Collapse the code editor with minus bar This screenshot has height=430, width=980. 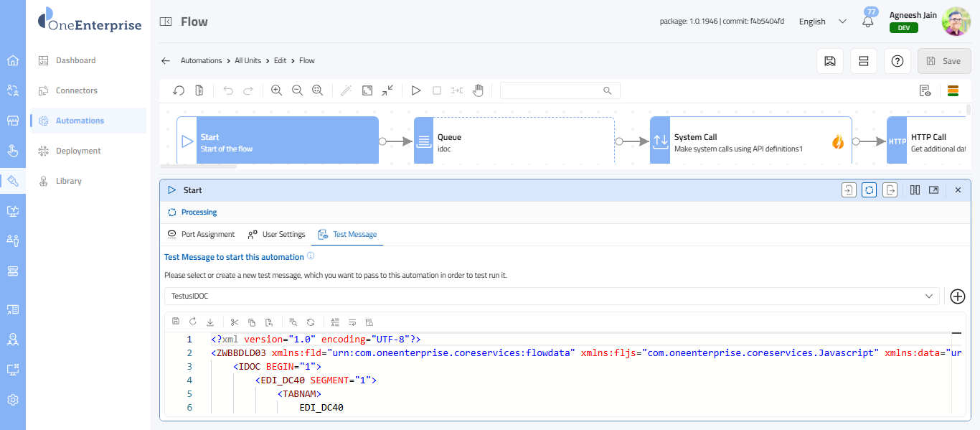click(x=956, y=334)
